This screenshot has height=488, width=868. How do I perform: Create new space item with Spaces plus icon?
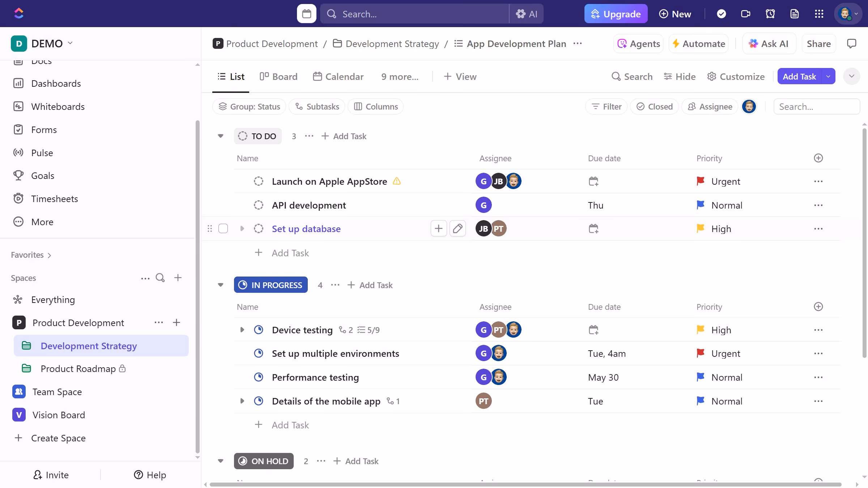click(x=178, y=278)
